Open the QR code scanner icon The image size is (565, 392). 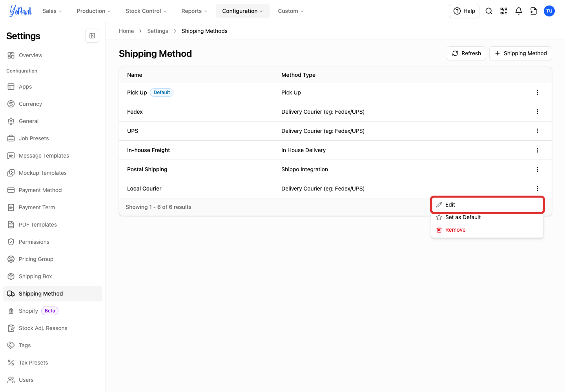pos(504,11)
